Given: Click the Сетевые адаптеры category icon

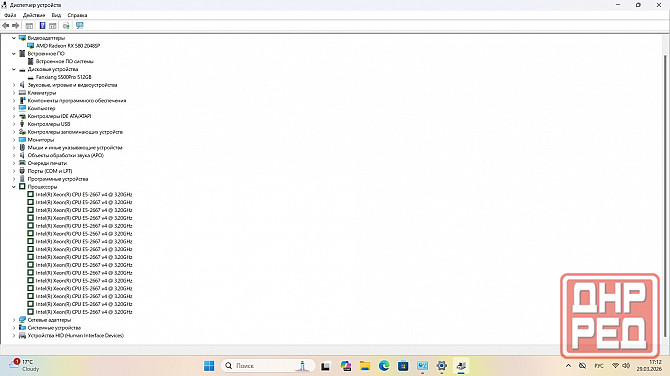Looking at the screenshot, I should tap(22, 320).
